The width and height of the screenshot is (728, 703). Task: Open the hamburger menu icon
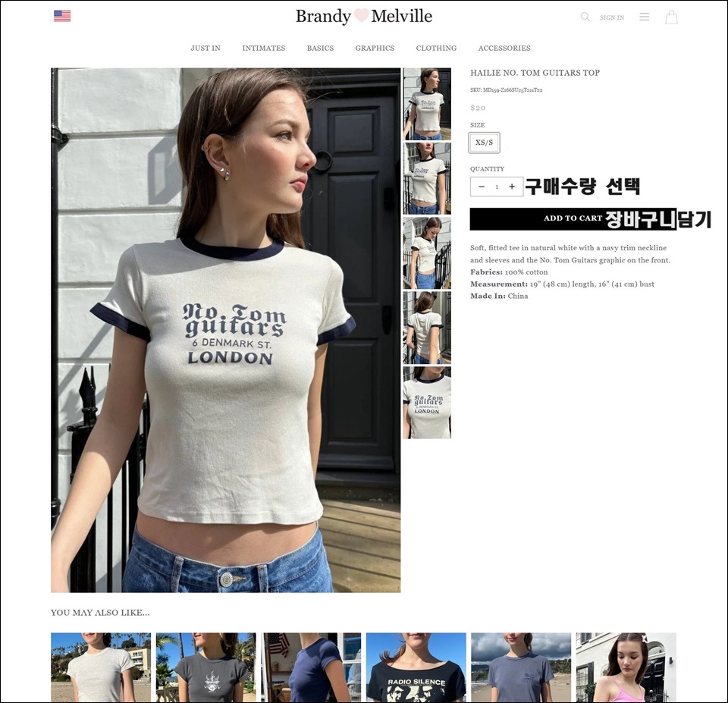(645, 17)
